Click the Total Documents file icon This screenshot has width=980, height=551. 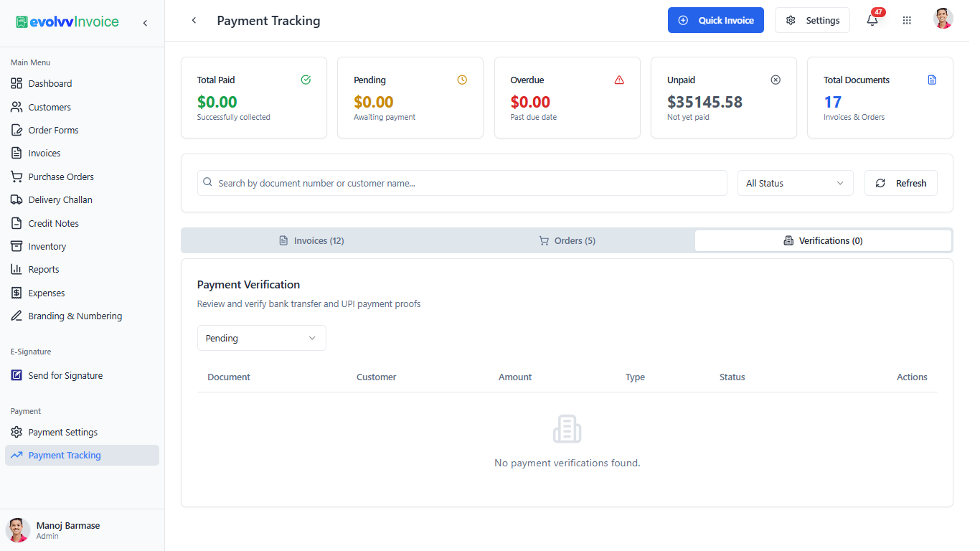(x=932, y=80)
